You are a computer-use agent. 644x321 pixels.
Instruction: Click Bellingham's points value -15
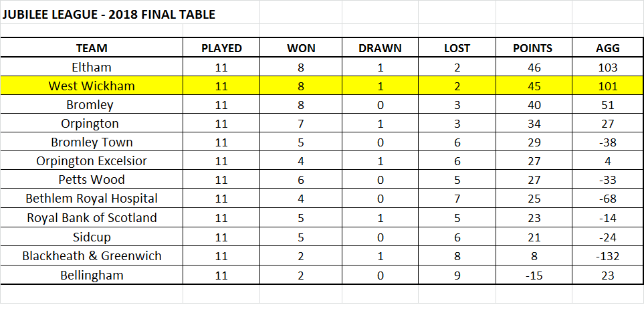pos(534,275)
